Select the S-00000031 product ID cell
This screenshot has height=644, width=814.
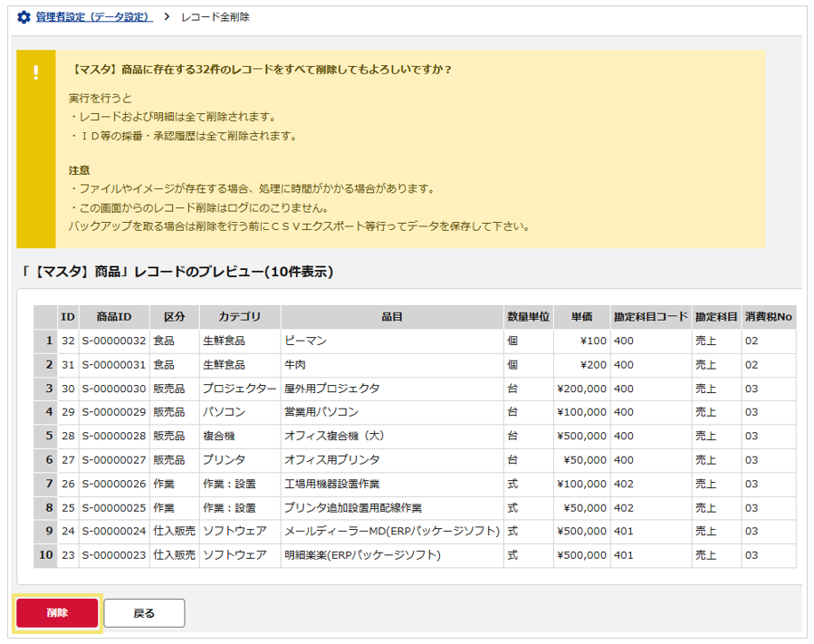(114, 365)
